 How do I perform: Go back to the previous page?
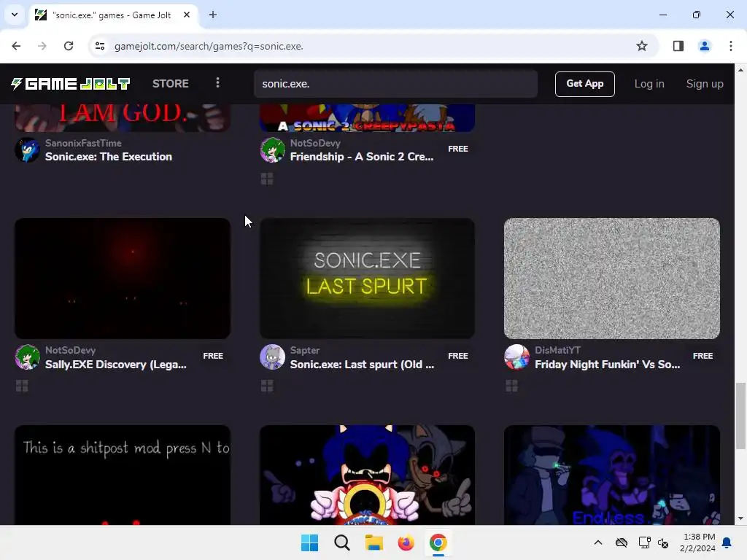[16, 46]
